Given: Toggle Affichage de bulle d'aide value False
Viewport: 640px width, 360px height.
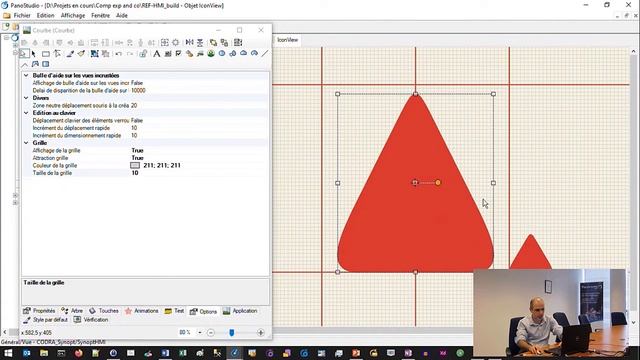Looking at the screenshot, I should [137, 83].
